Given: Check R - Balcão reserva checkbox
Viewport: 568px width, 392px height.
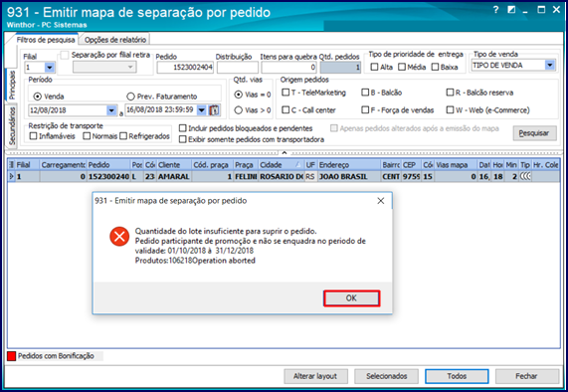Looking at the screenshot, I should click(450, 93).
